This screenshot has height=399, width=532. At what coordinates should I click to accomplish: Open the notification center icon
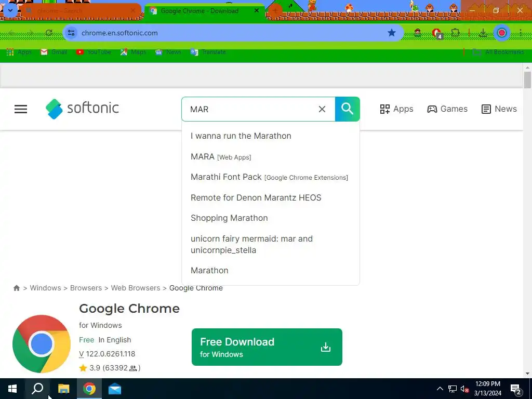(x=516, y=389)
